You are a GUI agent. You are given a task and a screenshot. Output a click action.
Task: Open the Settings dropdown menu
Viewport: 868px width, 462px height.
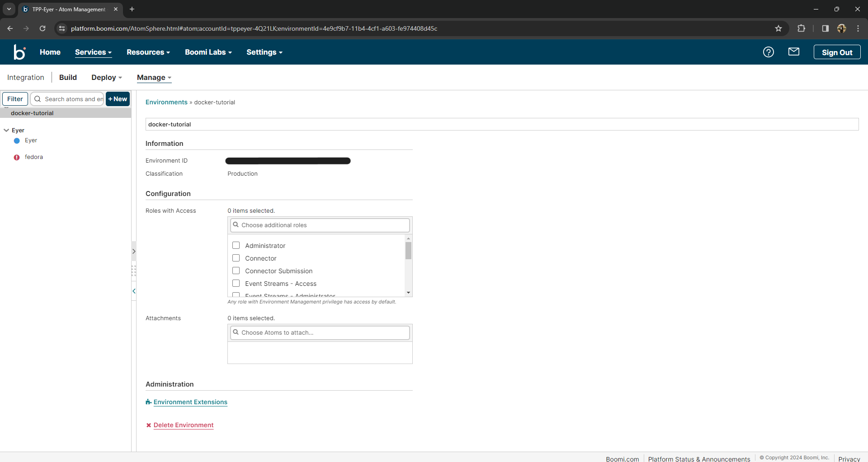point(264,52)
